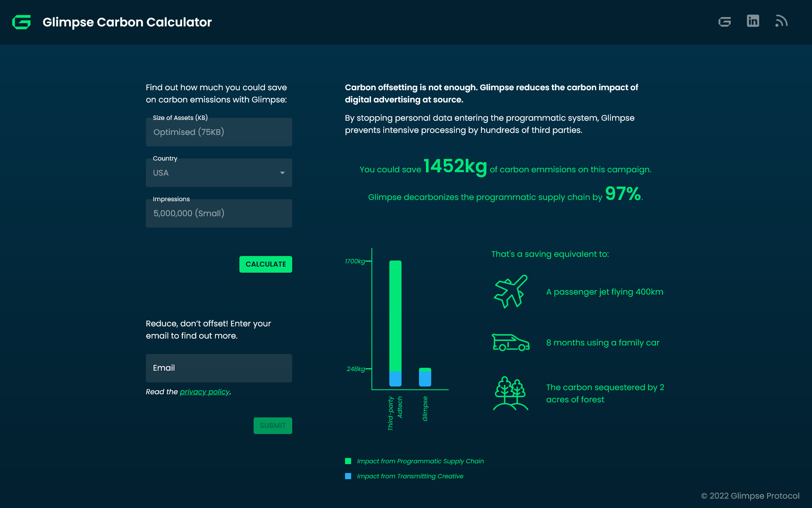Click the Email input field
The width and height of the screenshot is (812, 508).
pyautogui.click(x=218, y=368)
